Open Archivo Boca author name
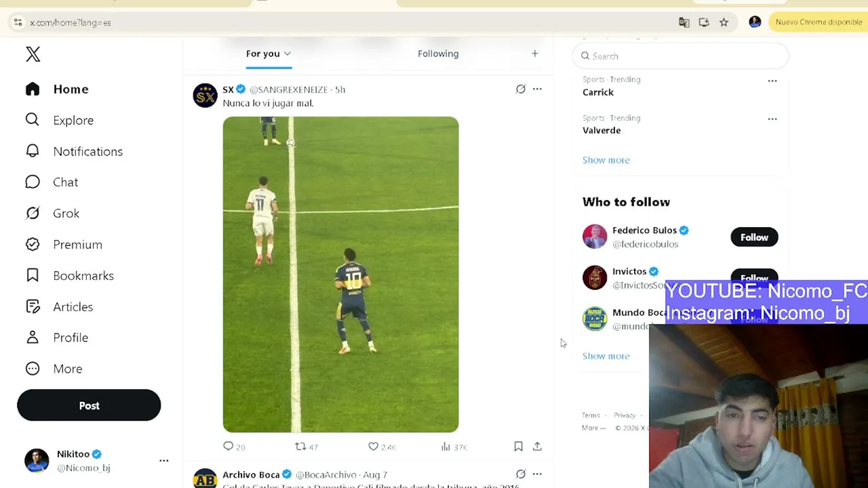The width and height of the screenshot is (868, 488). tap(251, 475)
